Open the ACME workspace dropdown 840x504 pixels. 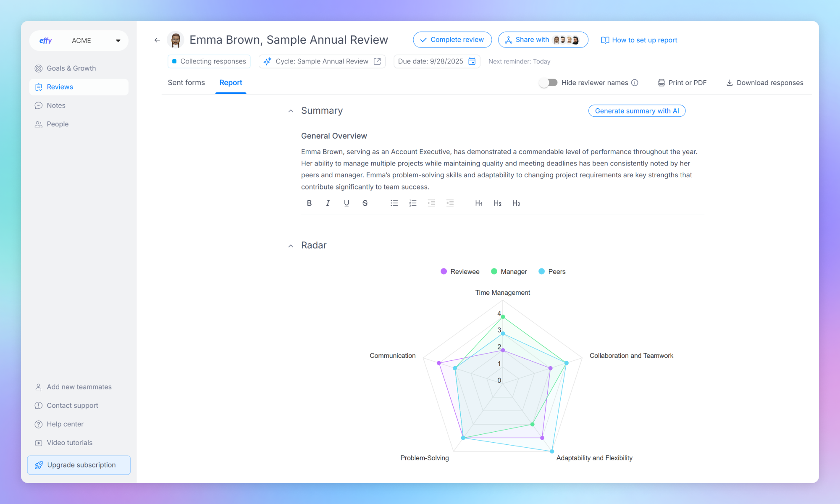point(118,40)
